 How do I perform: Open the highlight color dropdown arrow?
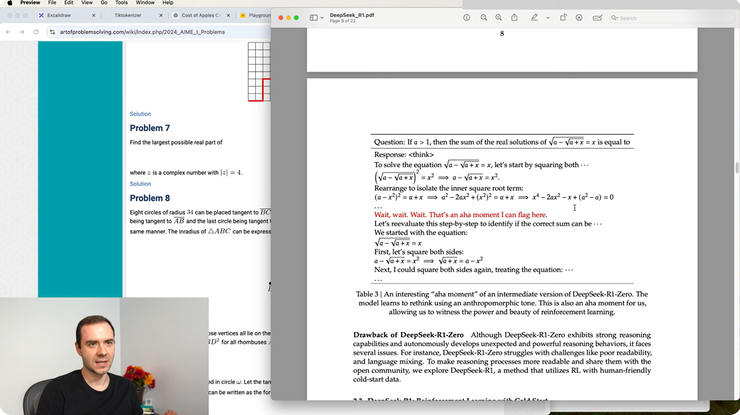click(x=546, y=18)
